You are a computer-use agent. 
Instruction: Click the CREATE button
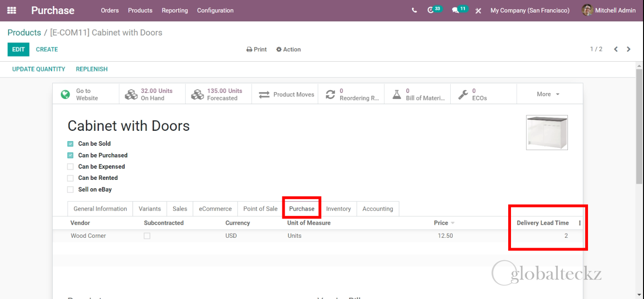click(47, 50)
